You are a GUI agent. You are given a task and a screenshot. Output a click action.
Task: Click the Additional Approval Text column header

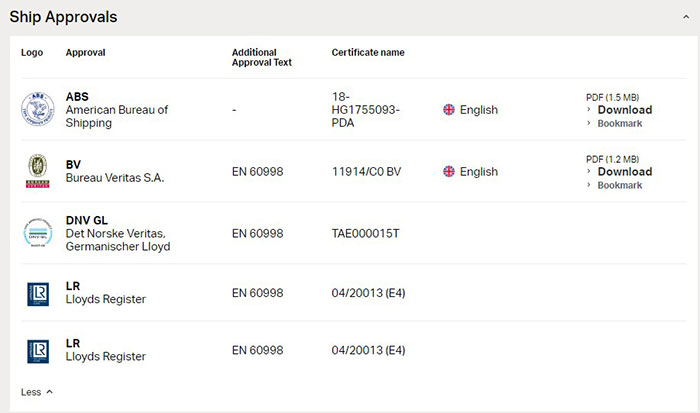click(262, 57)
